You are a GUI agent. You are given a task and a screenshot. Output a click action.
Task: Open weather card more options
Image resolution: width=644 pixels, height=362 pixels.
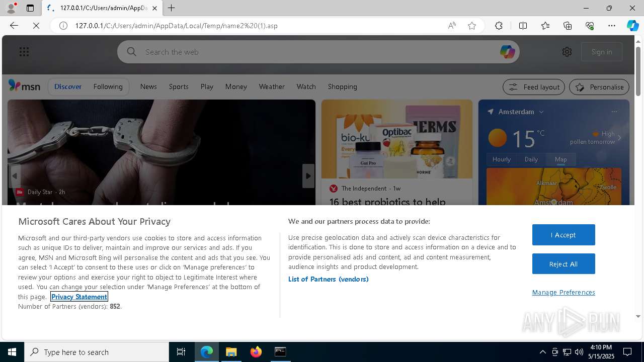pos(614,112)
